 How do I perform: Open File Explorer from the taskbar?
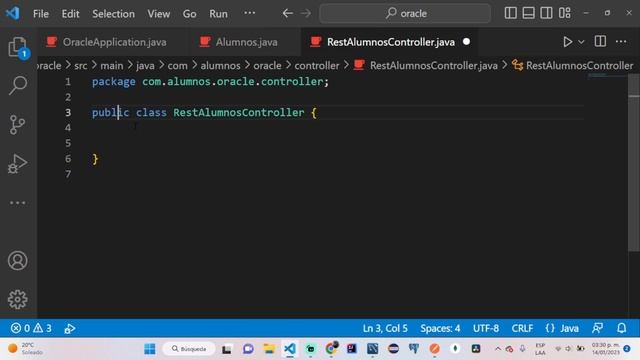[269, 349]
